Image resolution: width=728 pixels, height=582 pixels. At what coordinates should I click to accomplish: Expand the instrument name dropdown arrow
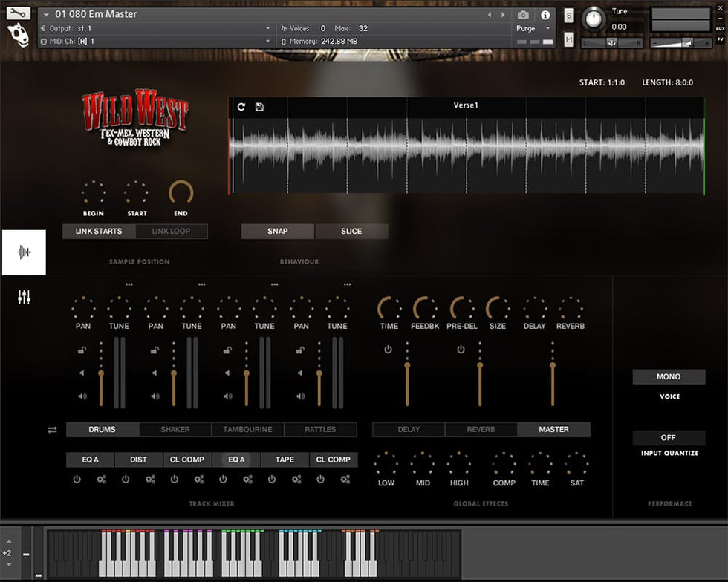[x=47, y=14]
